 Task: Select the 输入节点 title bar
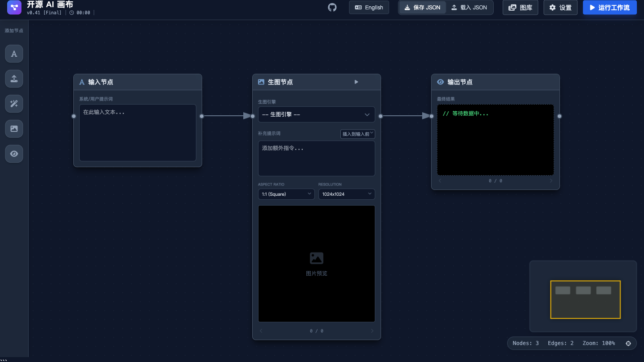tap(138, 82)
